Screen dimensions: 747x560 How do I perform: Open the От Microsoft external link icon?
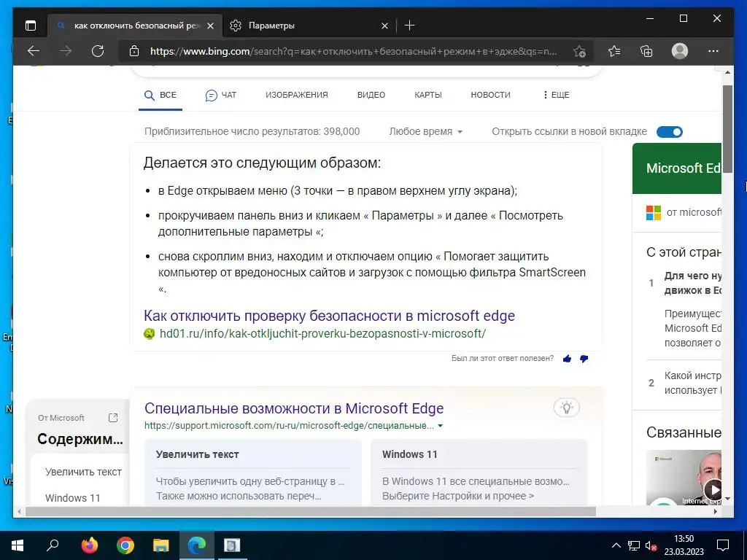(x=113, y=418)
